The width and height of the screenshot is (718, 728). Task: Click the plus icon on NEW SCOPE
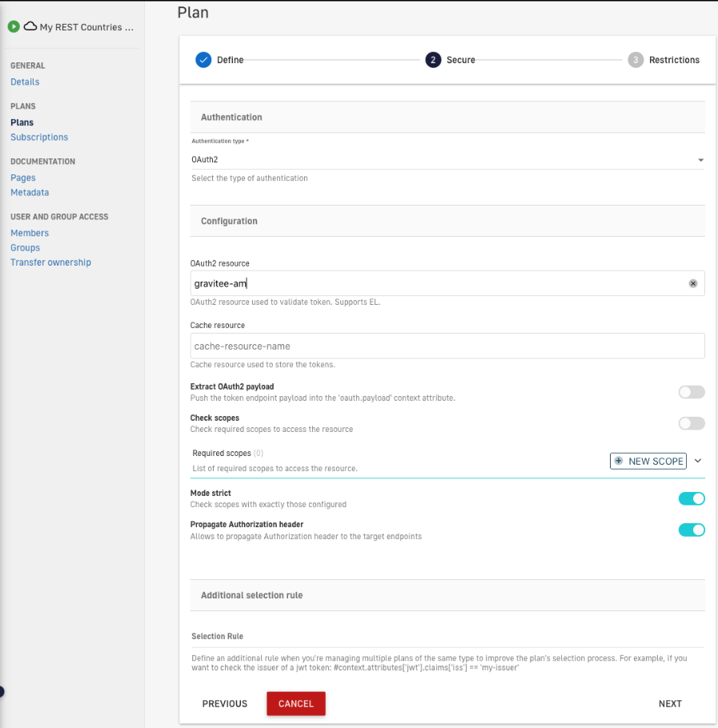[618, 461]
